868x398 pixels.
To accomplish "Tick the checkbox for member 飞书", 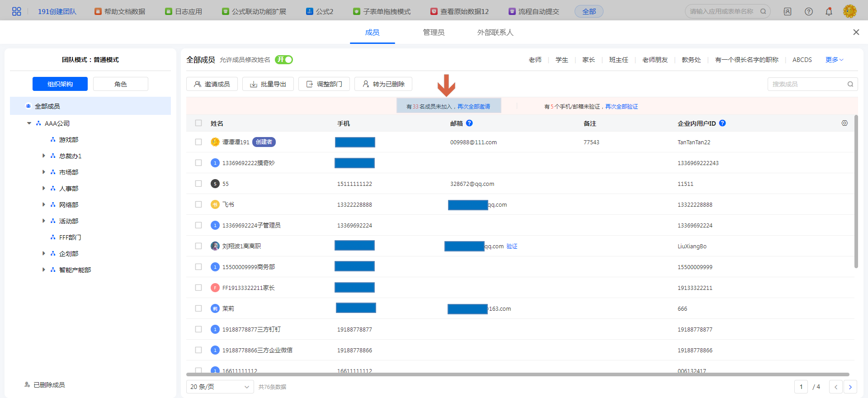I will 198,204.
